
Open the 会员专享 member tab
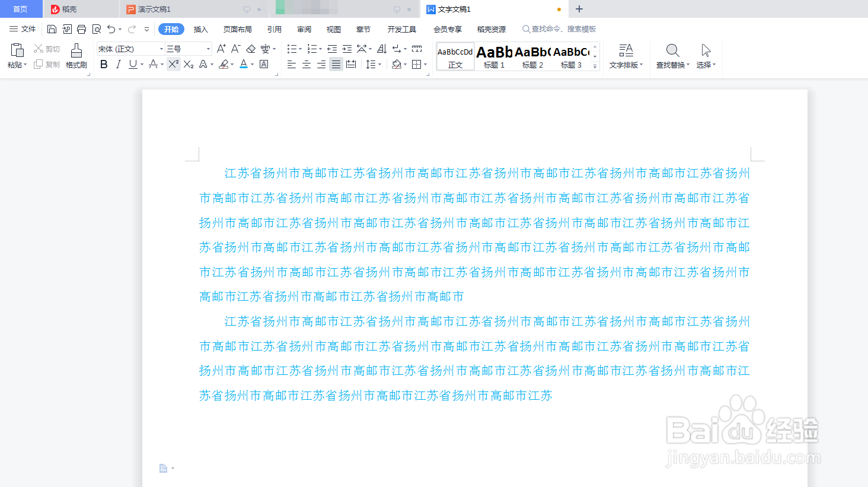[448, 29]
